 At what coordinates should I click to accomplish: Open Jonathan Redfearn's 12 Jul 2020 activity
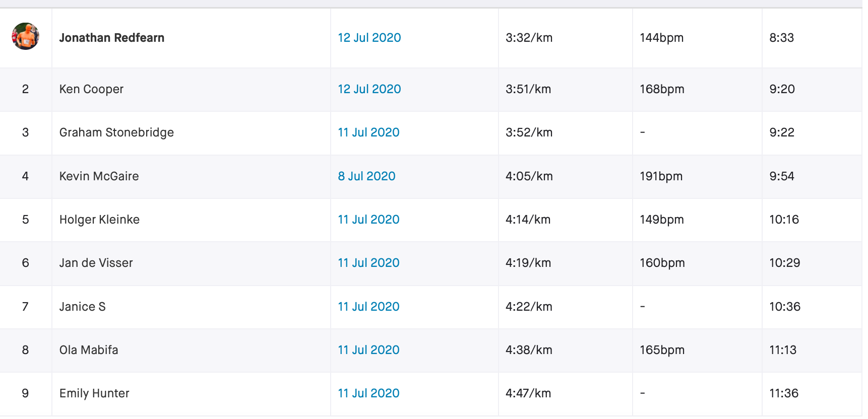[369, 38]
